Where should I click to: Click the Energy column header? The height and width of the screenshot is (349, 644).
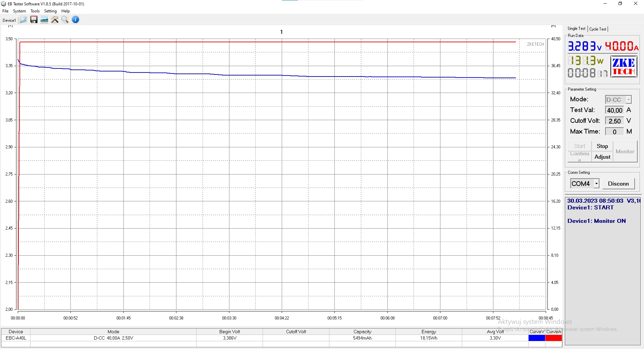click(429, 332)
